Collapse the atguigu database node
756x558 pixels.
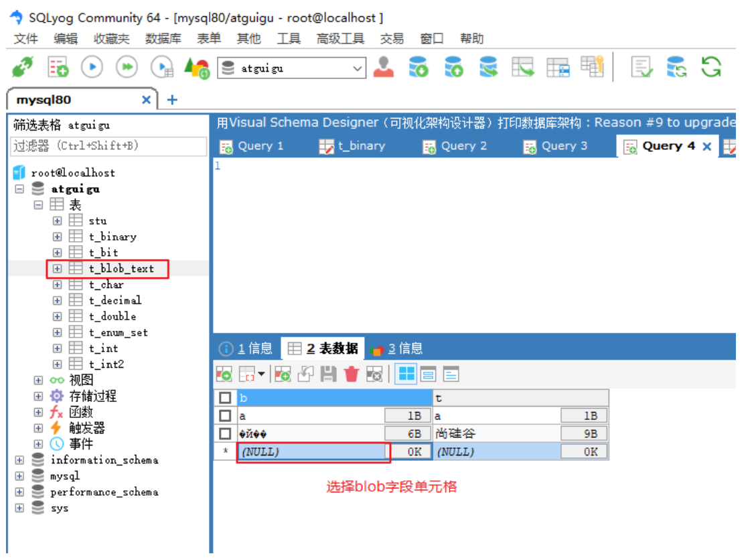(19, 189)
